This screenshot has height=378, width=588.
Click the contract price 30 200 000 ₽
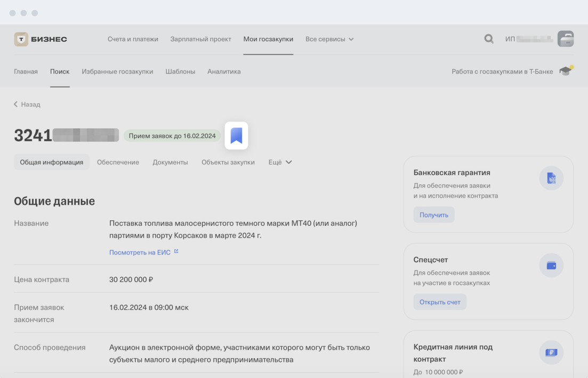click(x=131, y=280)
